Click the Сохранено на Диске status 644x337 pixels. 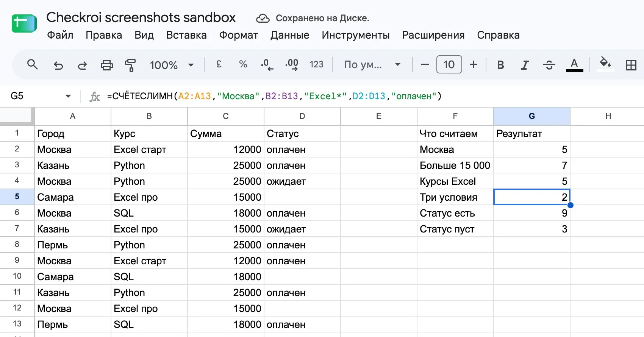pyautogui.click(x=322, y=18)
